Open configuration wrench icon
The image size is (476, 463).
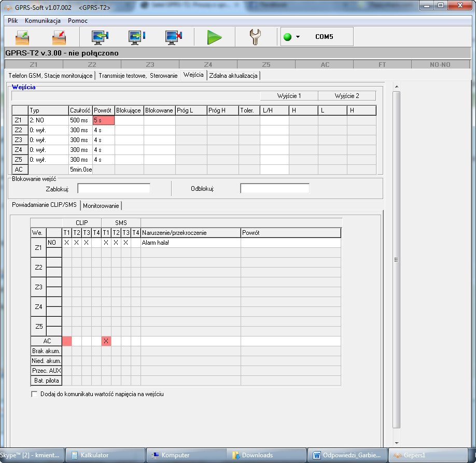click(255, 37)
